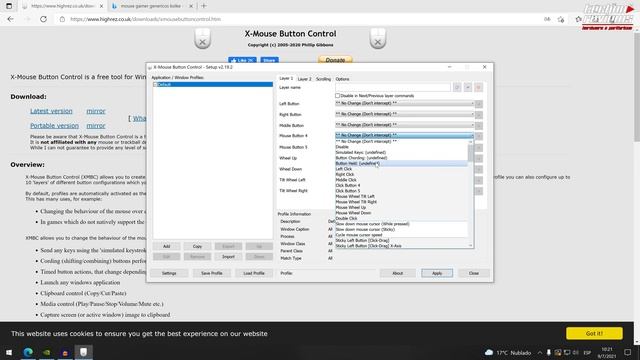Screen dimensions: 640x360
Task: Click the Apply button
Action: pos(437,273)
